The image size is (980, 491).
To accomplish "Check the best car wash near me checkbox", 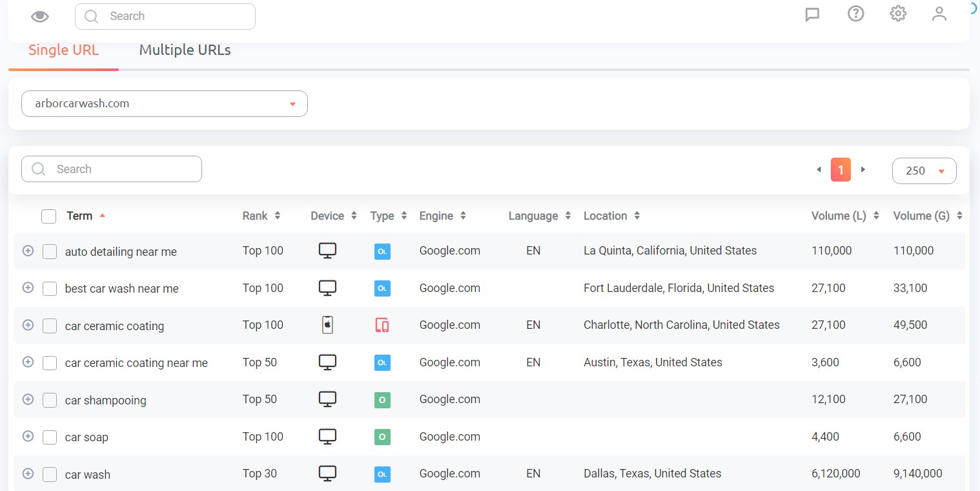I will coord(50,289).
